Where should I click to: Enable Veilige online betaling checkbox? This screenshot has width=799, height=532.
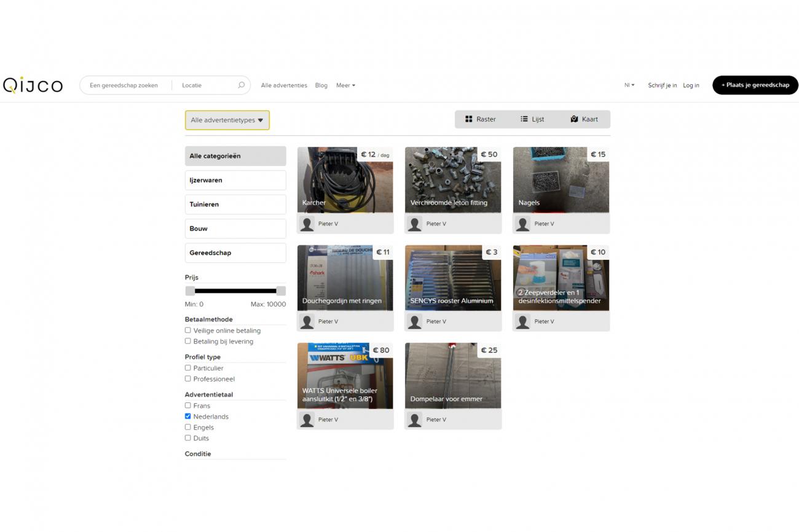188,331
